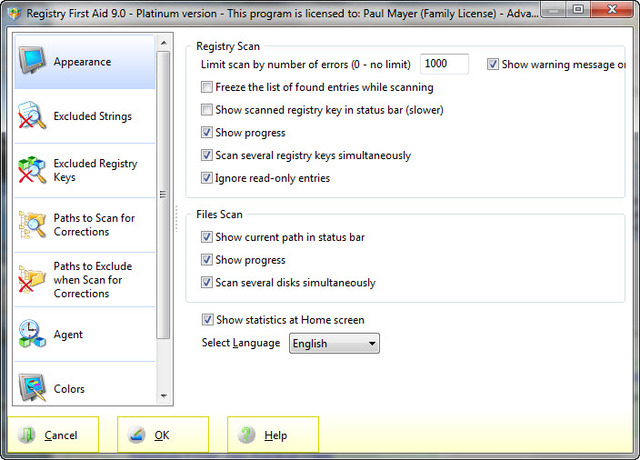Viewport: 640px width, 460px height.
Task: Open the Select Language dropdown
Action: click(334, 343)
